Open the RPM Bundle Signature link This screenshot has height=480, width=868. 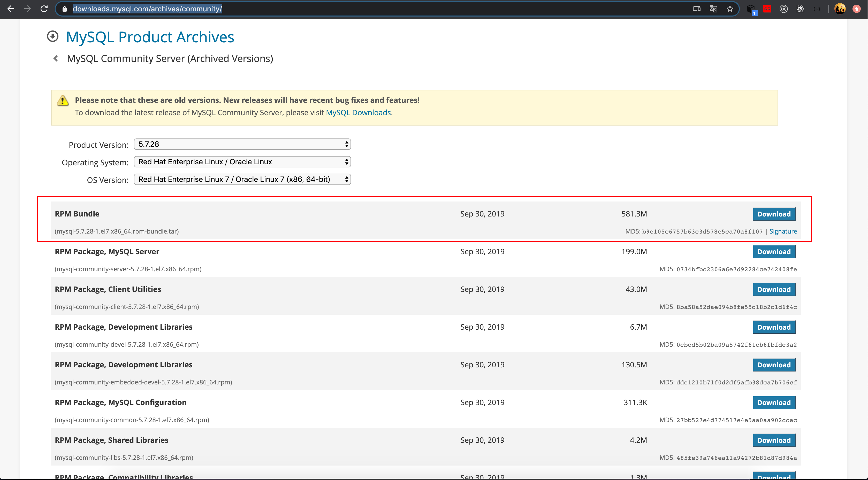[783, 231]
